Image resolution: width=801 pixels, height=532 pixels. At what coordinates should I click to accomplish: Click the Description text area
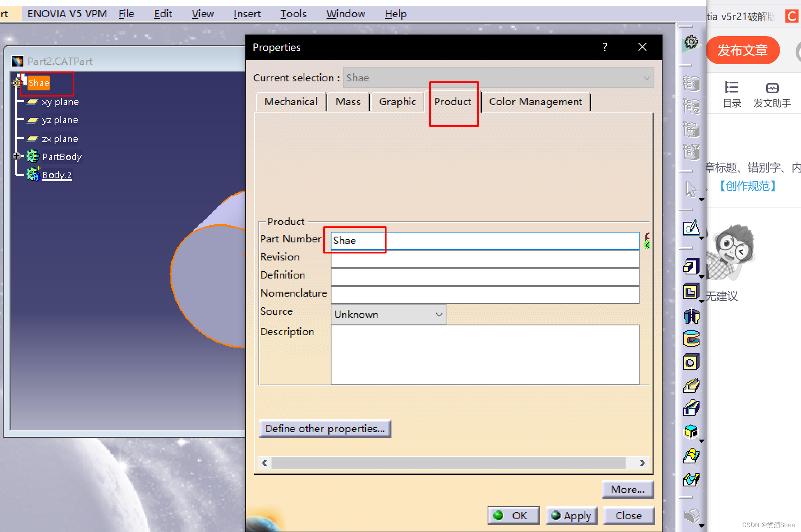click(485, 355)
